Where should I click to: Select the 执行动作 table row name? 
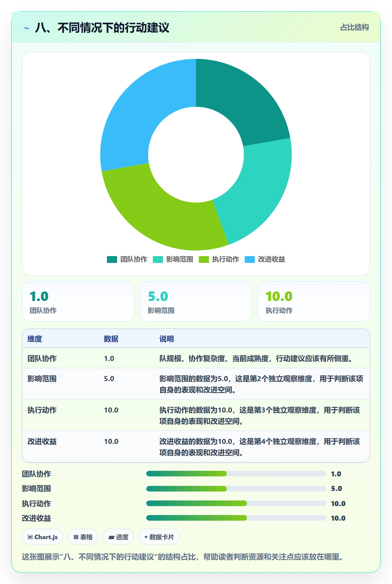coord(42,410)
